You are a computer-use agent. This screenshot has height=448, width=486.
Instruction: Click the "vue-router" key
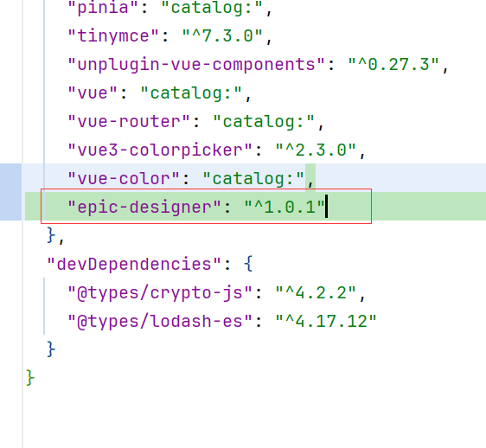129,121
